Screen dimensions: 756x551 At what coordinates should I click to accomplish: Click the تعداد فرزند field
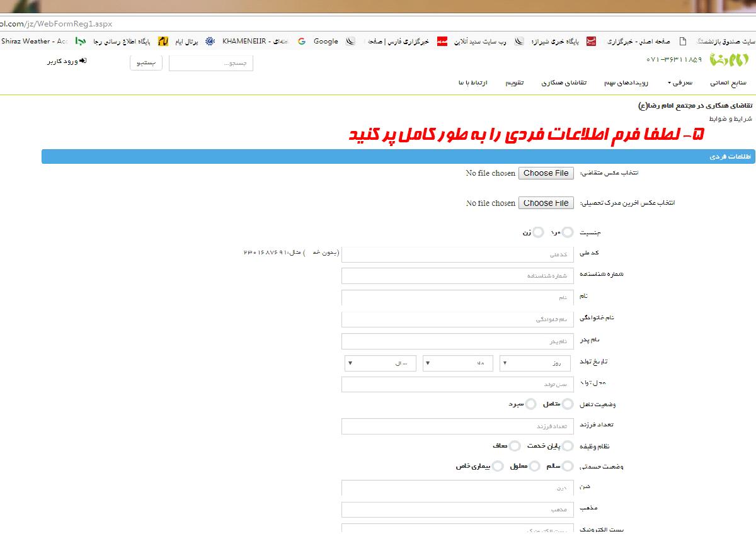[457, 426]
